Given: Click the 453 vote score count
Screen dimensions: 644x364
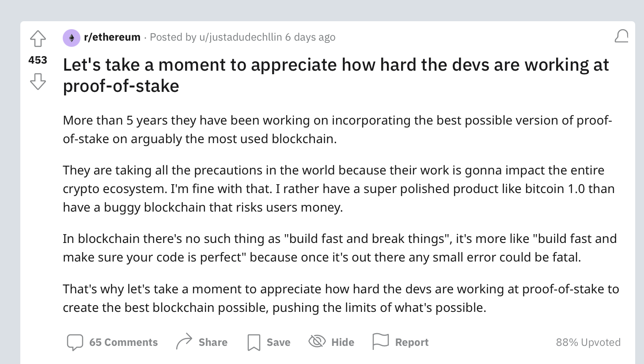Looking at the screenshot, I should click(38, 60).
